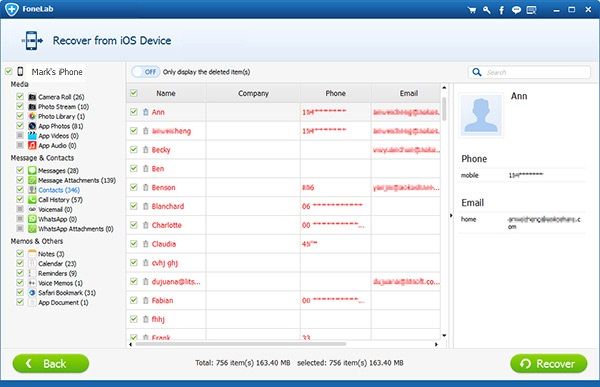The width and height of the screenshot is (600, 387).
Task: Toggle Only display the deleted items switch
Action: (x=145, y=72)
